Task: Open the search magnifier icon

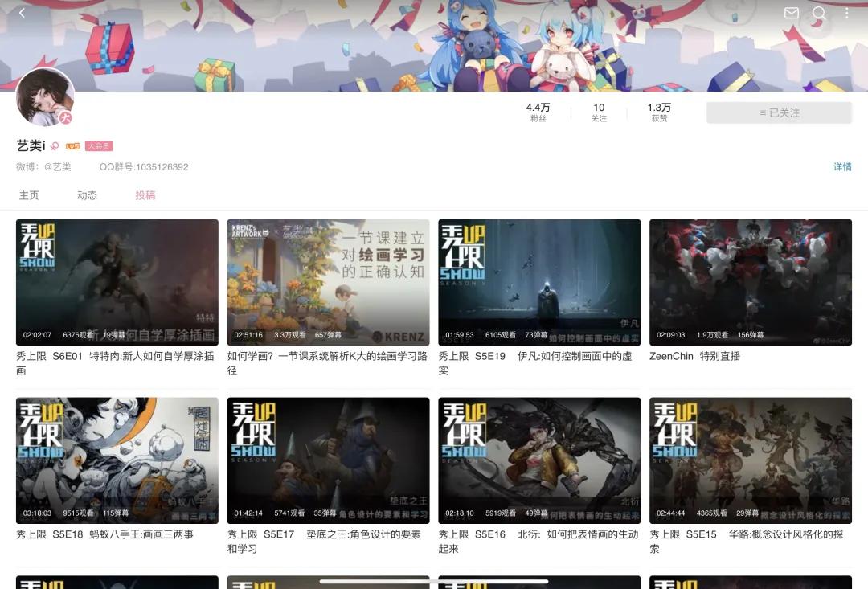Action: pyautogui.click(x=819, y=13)
